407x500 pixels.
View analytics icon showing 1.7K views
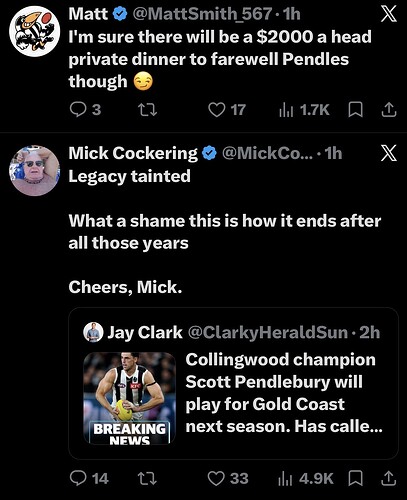point(286,110)
